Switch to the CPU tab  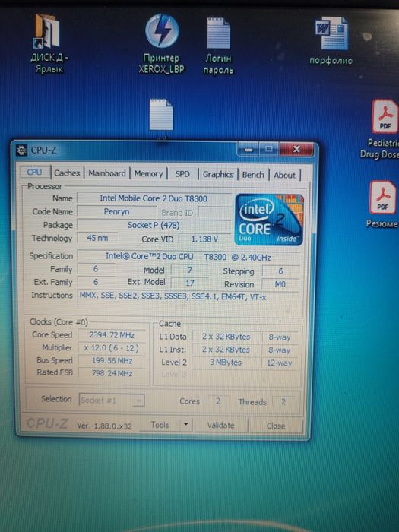34,172
